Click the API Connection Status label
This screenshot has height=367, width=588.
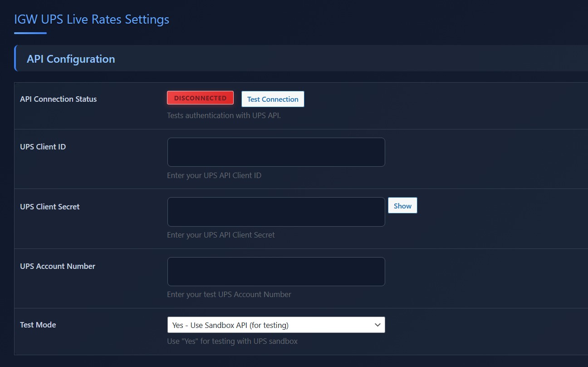pos(59,99)
